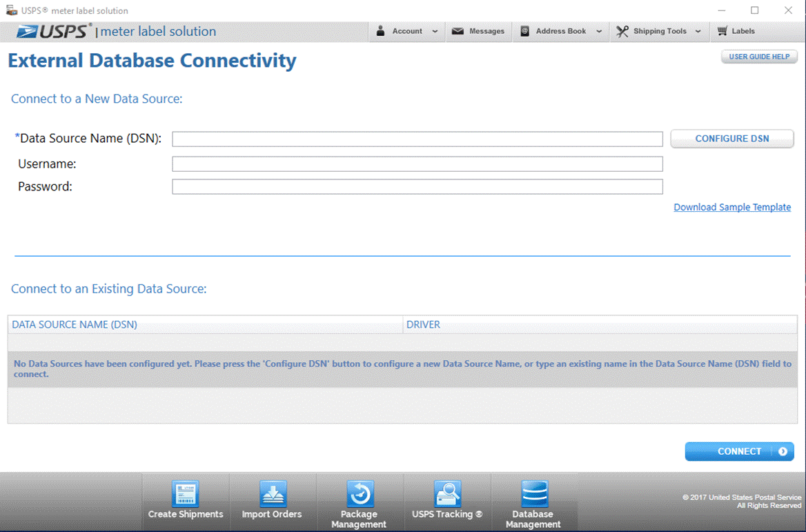Open the Address Book menu label
This screenshot has height=532, width=806.
[x=561, y=31]
